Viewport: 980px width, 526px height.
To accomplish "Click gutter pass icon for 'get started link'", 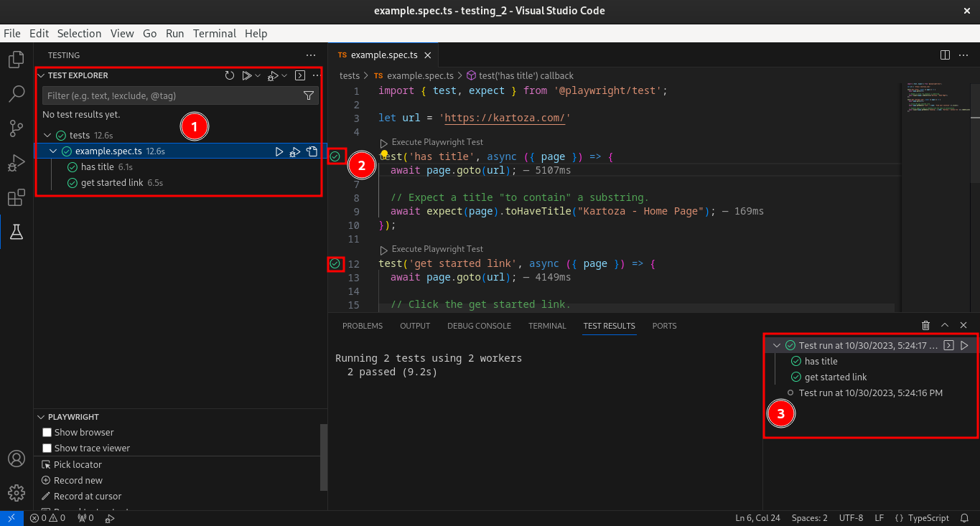I will pos(335,264).
